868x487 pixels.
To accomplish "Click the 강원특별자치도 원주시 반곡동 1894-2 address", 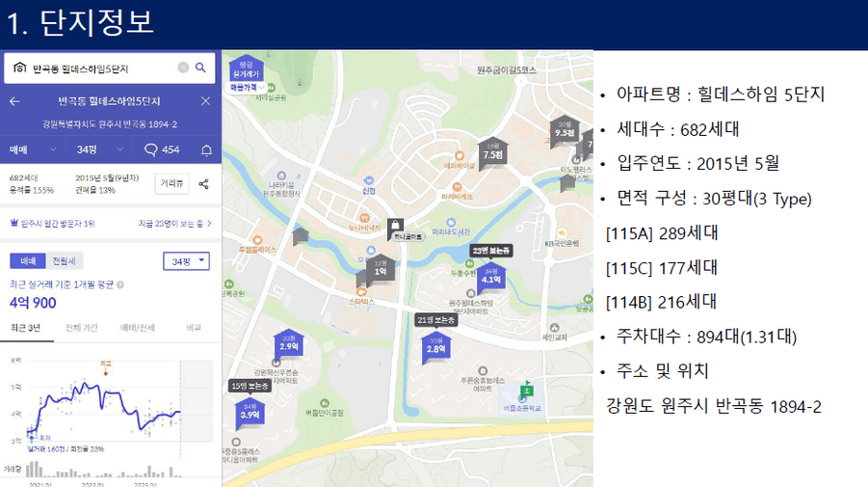I will (110, 124).
